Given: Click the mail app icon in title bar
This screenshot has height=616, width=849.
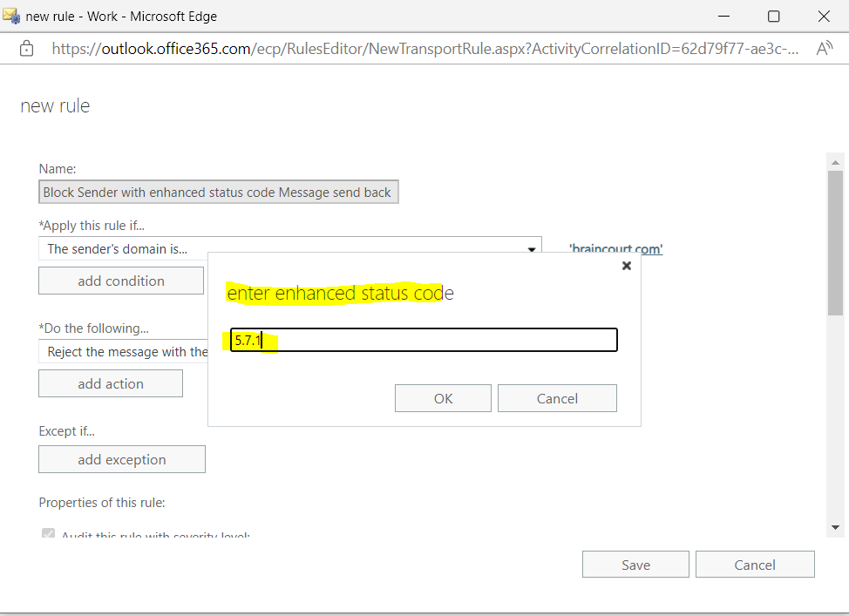Looking at the screenshot, I should click(11, 17).
